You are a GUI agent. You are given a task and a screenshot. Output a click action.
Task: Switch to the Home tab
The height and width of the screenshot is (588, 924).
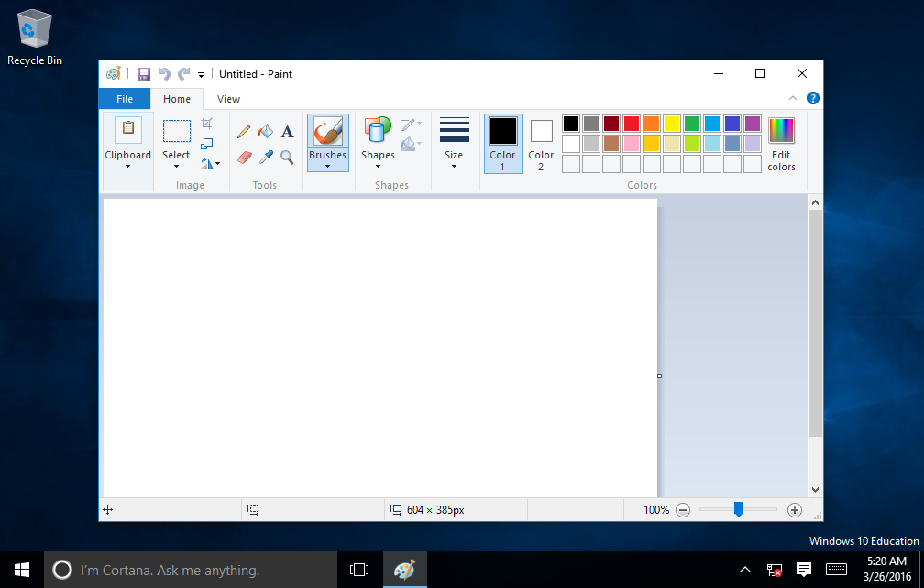[x=177, y=99]
